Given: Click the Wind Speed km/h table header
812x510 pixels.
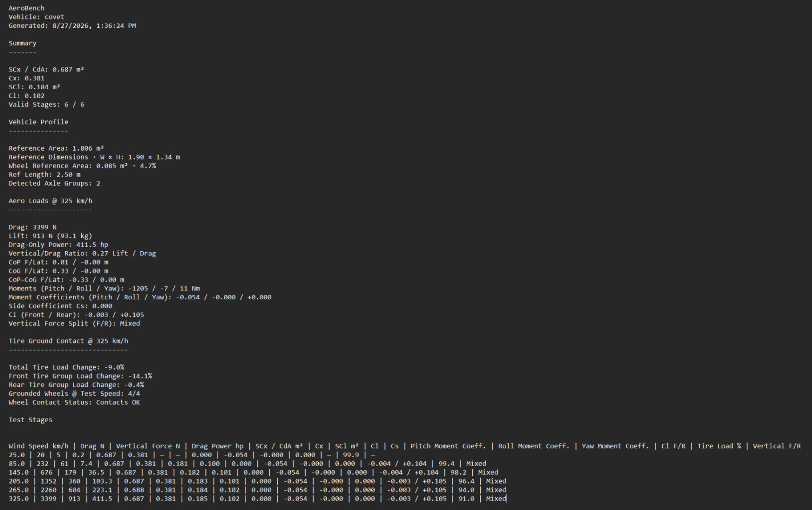Looking at the screenshot, I should (x=38, y=446).
